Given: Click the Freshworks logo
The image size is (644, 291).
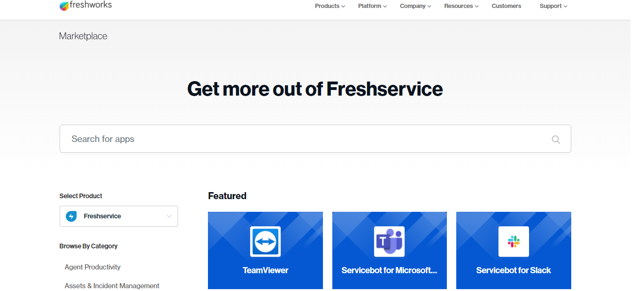Looking at the screenshot, I should coord(85,6).
